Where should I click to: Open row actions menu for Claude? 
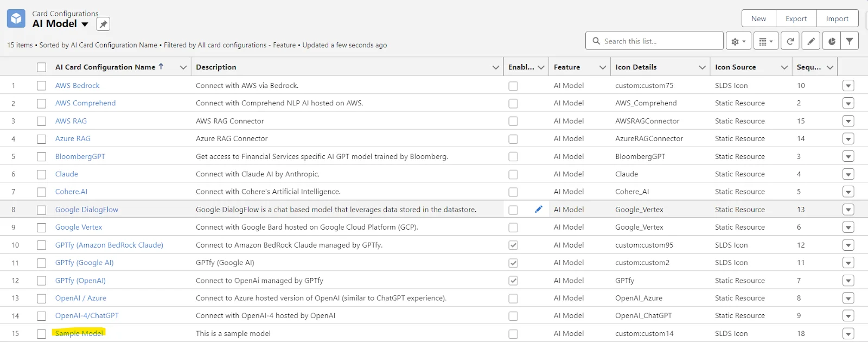pyautogui.click(x=848, y=174)
